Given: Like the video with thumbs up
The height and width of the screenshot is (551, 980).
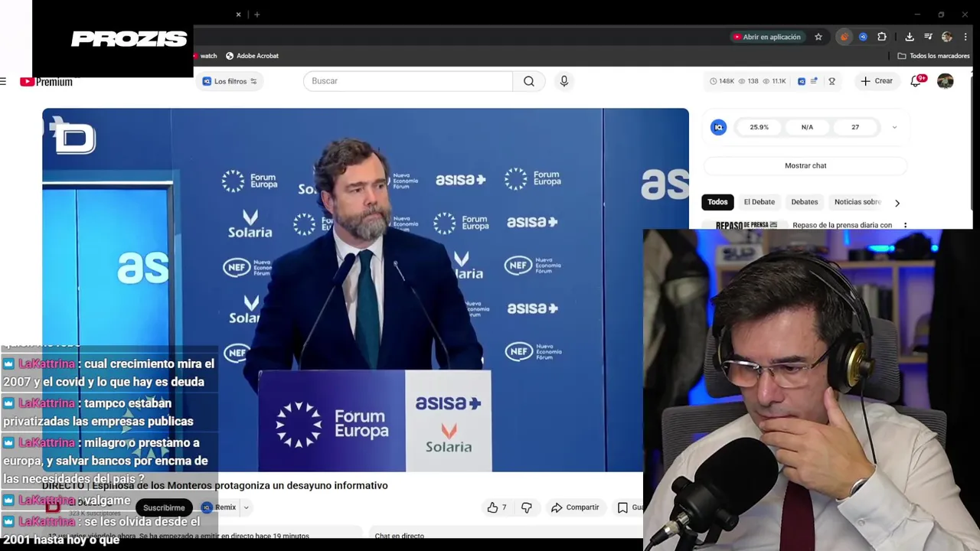Looking at the screenshot, I should click(x=497, y=507).
